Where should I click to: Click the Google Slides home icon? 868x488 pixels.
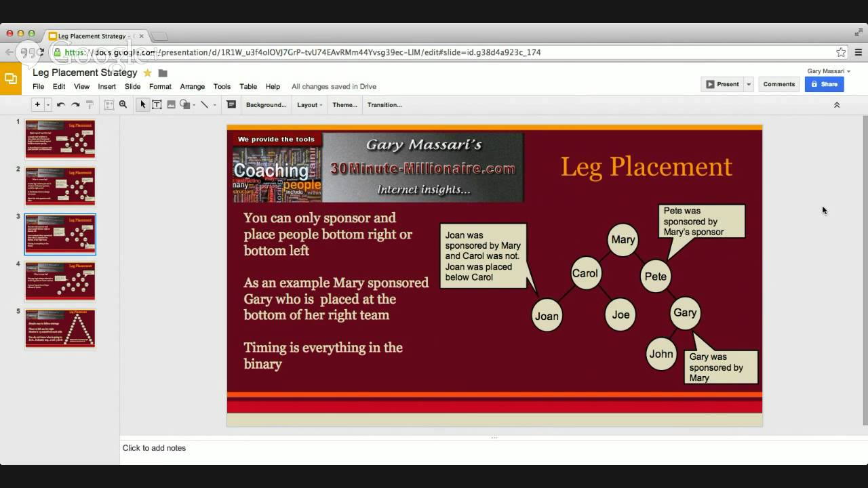[x=10, y=79]
